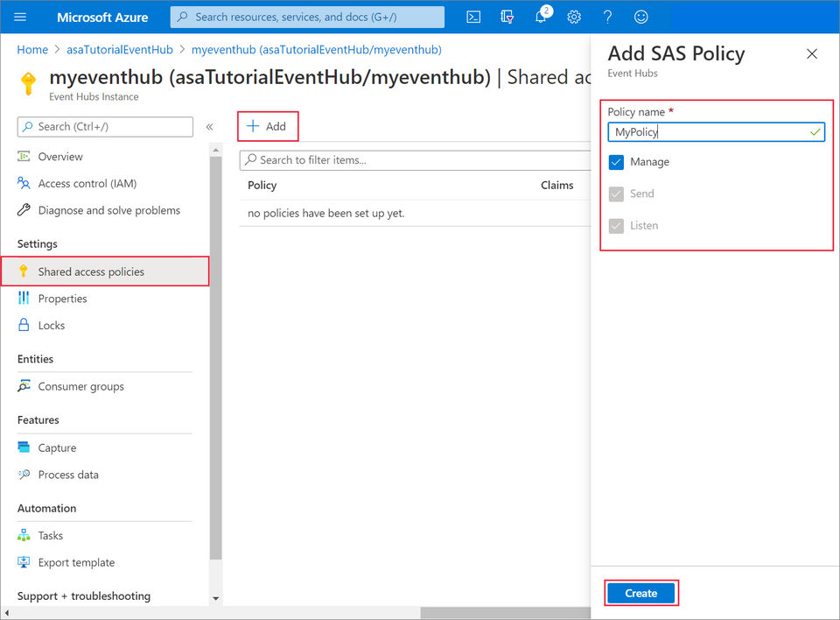Click the Automation section heading

[x=46, y=508]
